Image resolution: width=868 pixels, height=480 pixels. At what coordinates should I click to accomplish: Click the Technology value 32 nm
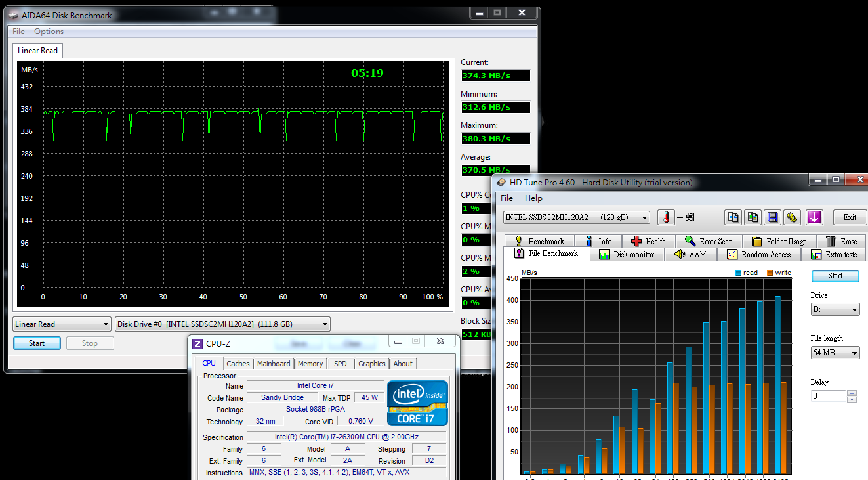(x=265, y=421)
